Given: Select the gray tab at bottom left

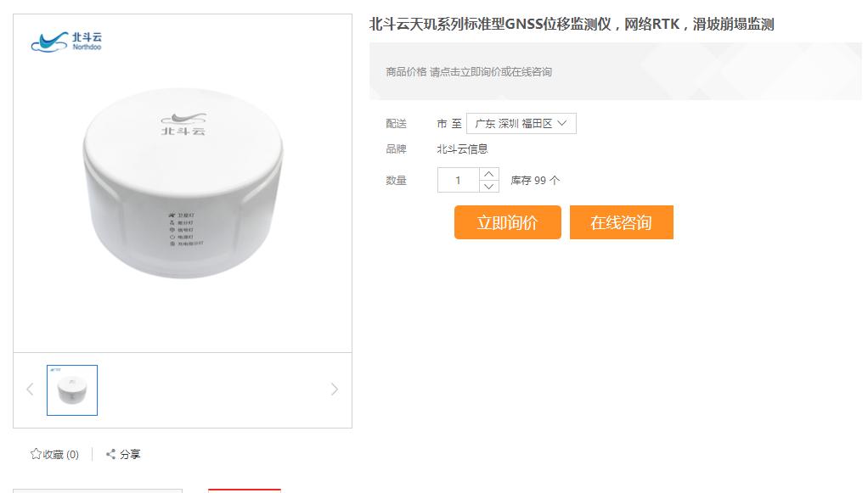Looking at the screenshot, I should [98, 490].
